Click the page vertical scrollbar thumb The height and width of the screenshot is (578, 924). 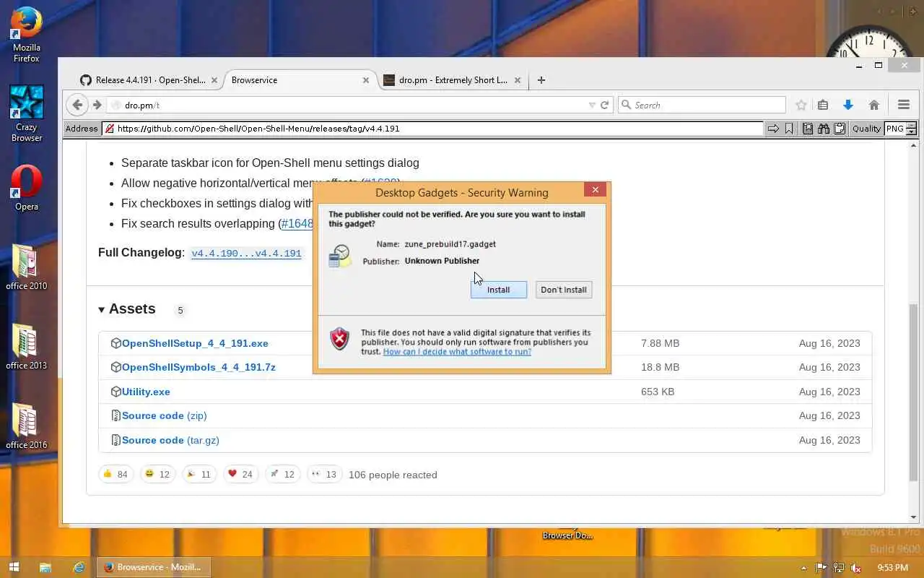pyautogui.click(x=913, y=394)
